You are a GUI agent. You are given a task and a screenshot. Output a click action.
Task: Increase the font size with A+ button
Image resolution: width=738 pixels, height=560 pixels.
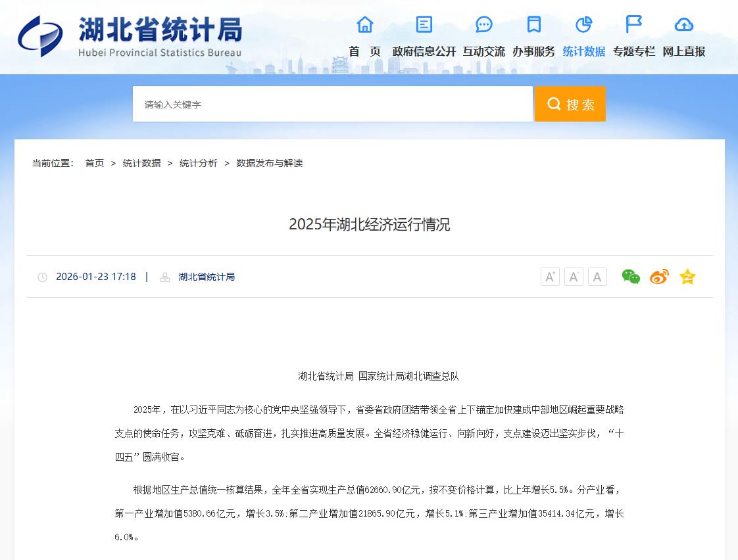550,277
